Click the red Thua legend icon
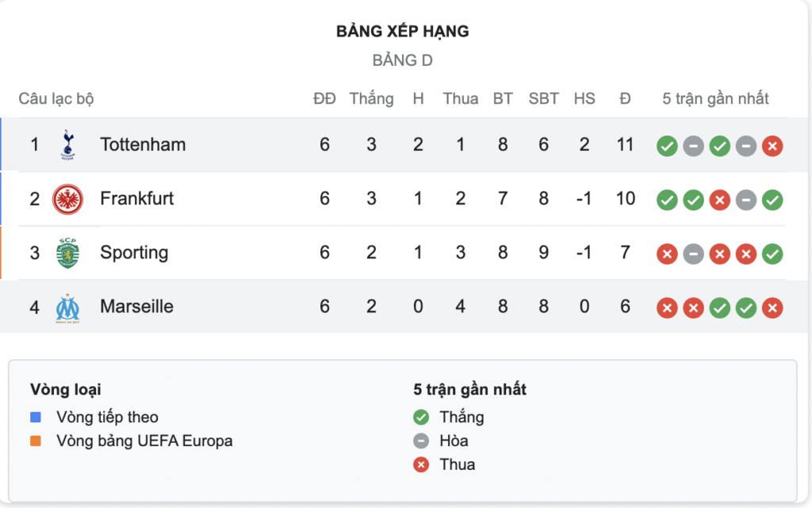This screenshot has width=812, height=508. [x=421, y=464]
